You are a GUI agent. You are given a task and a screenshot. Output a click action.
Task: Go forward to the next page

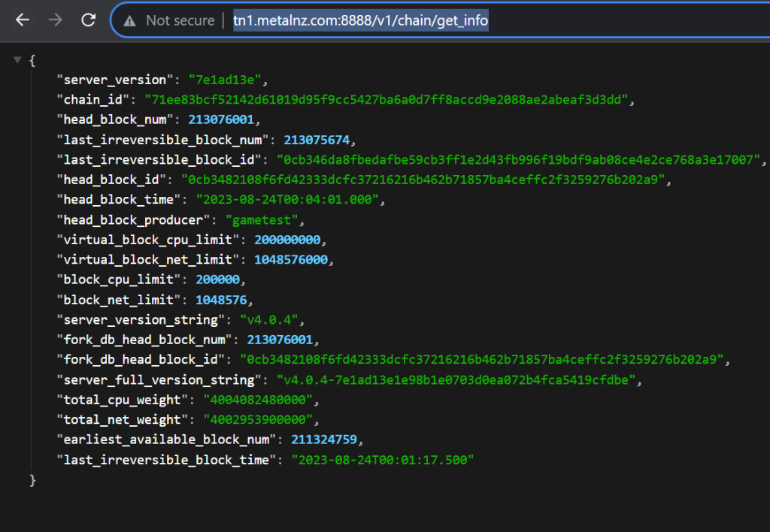56,20
